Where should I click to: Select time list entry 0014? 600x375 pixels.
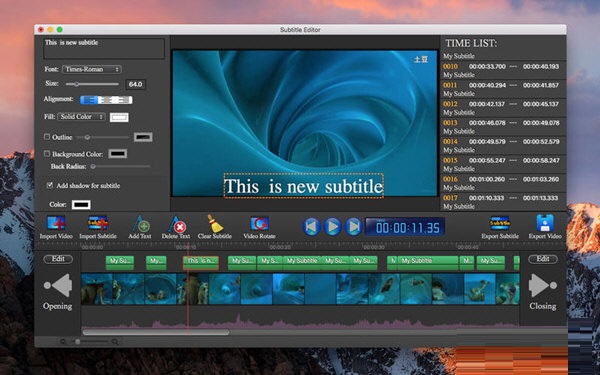click(x=503, y=145)
